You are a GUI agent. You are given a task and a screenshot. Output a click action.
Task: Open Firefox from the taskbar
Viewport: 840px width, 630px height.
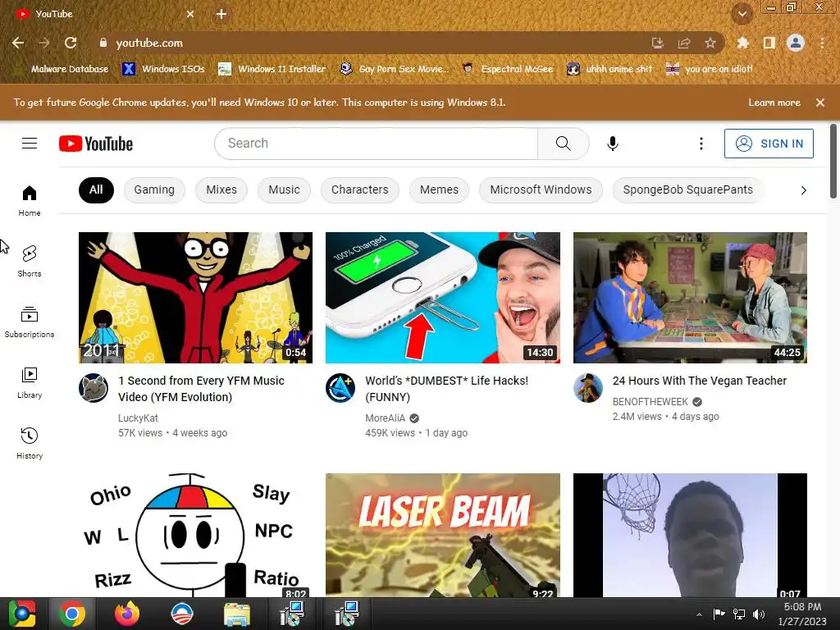[127, 614]
